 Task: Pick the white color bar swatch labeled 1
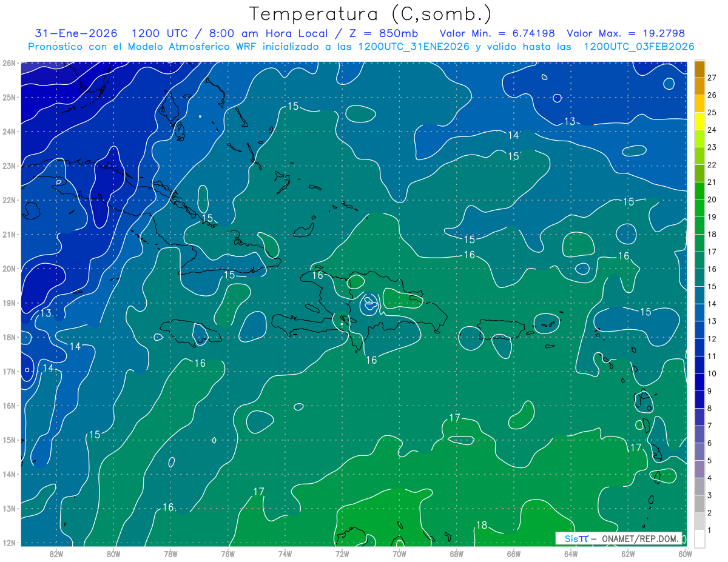click(x=699, y=538)
